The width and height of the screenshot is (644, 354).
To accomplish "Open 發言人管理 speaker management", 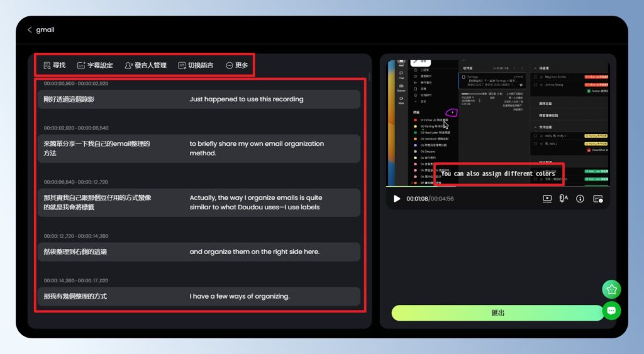I will coord(145,65).
